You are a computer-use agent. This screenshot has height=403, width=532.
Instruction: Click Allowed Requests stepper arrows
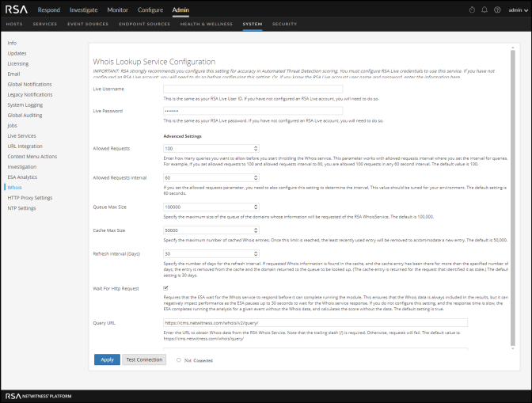click(256, 148)
